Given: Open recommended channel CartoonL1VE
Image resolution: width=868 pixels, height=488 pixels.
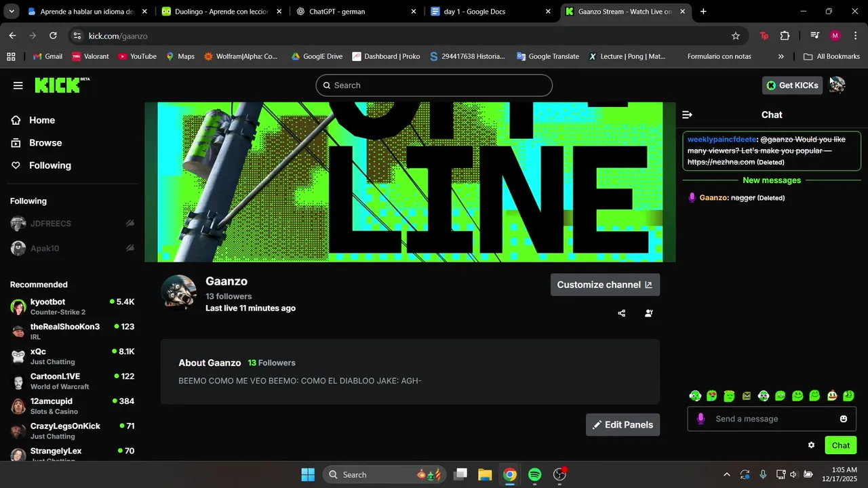Looking at the screenshot, I should (72, 382).
